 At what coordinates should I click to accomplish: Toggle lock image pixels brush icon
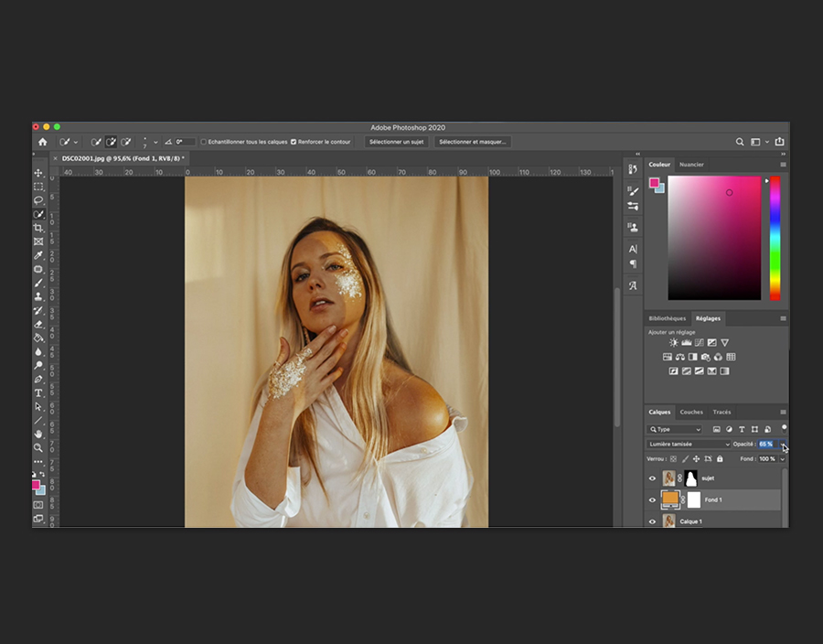click(685, 458)
